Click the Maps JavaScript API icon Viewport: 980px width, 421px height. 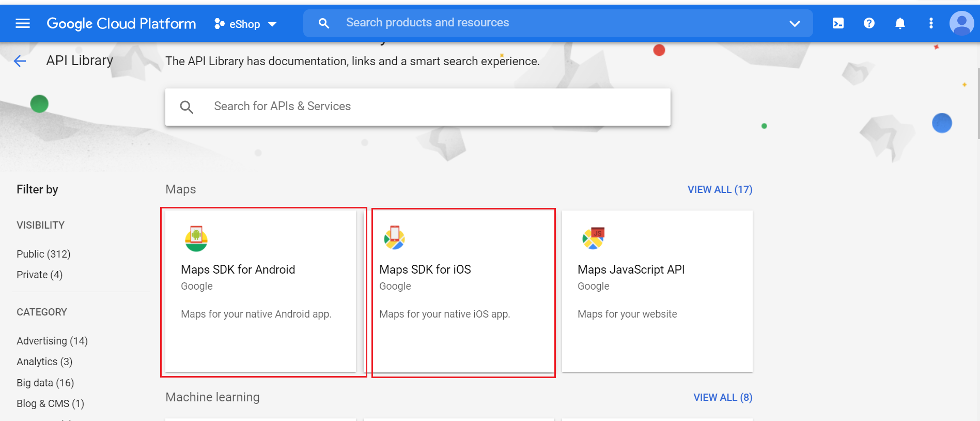(593, 238)
